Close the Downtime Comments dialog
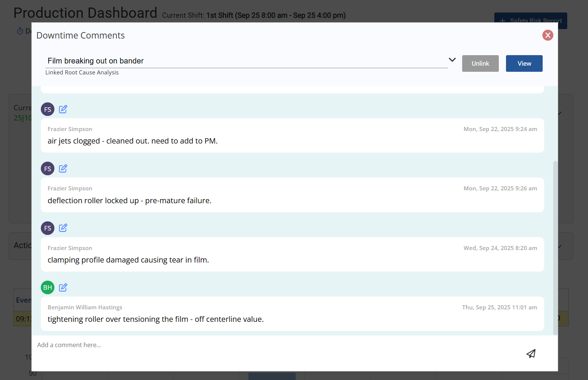This screenshot has width=588, height=380. 548,35
